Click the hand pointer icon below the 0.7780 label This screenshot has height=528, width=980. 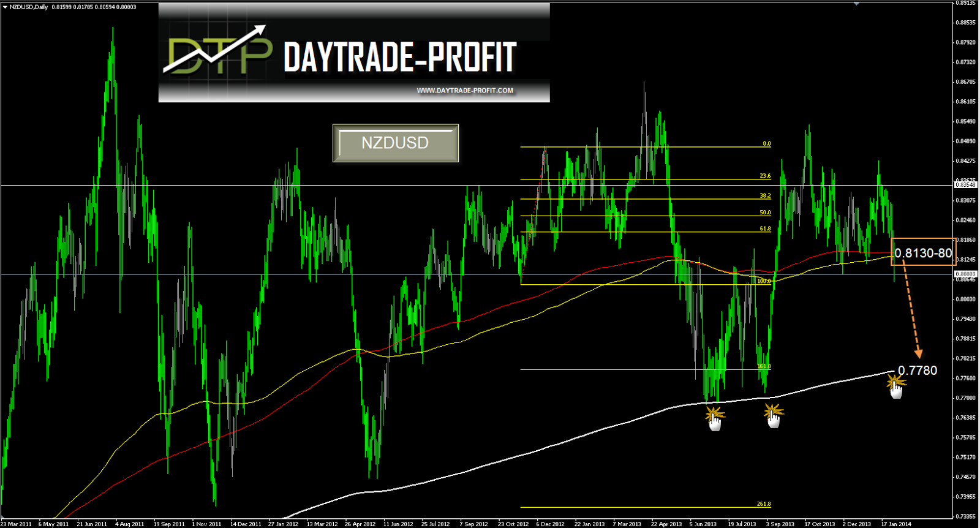(896, 390)
